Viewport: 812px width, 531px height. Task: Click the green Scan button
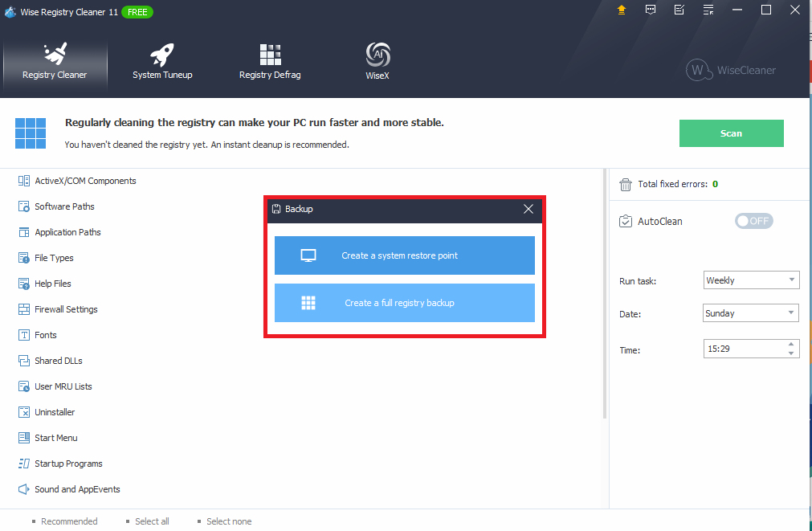point(731,133)
